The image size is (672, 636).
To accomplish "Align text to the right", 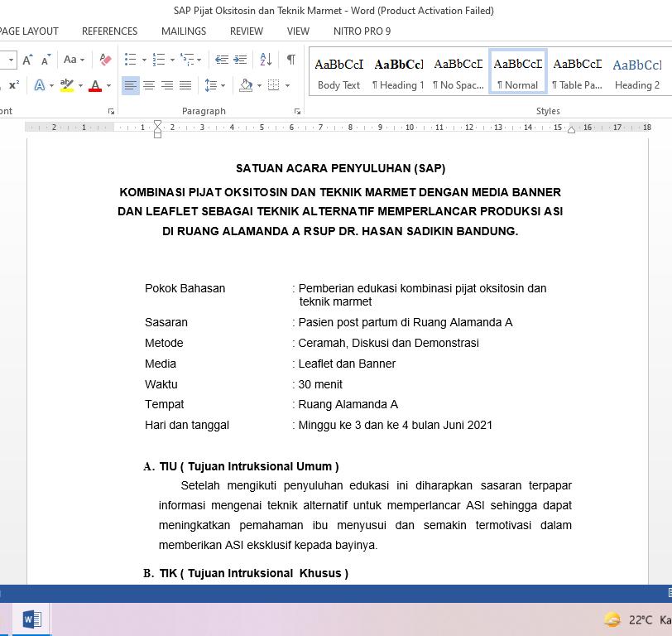I will (166, 85).
